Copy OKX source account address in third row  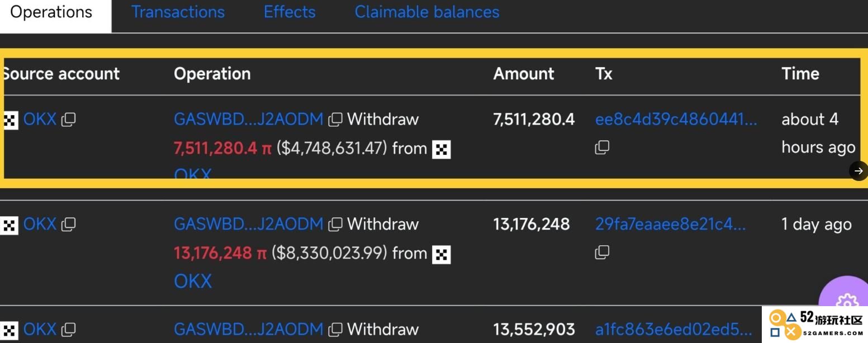pyautogui.click(x=68, y=330)
